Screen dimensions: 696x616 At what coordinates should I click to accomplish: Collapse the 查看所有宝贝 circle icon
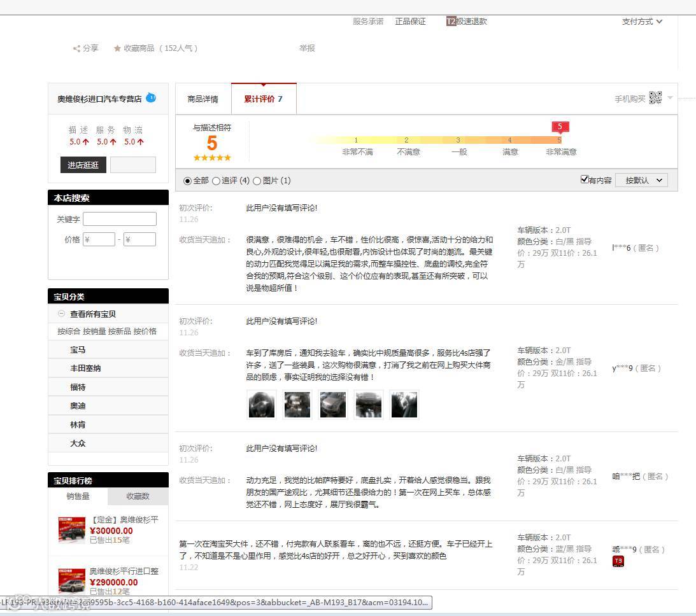click(x=61, y=314)
